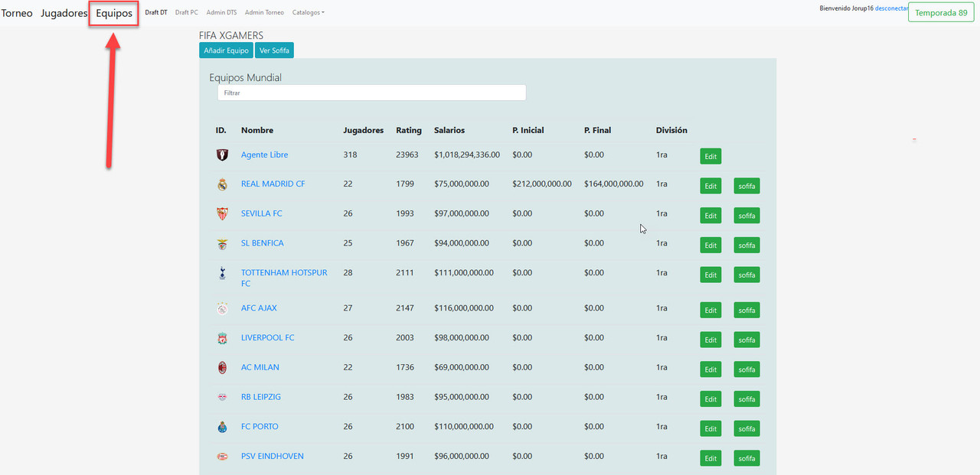Viewport: 980px width, 475px height.
Task: Edit the PSV Eindhoven team
Action: [710, 458]
